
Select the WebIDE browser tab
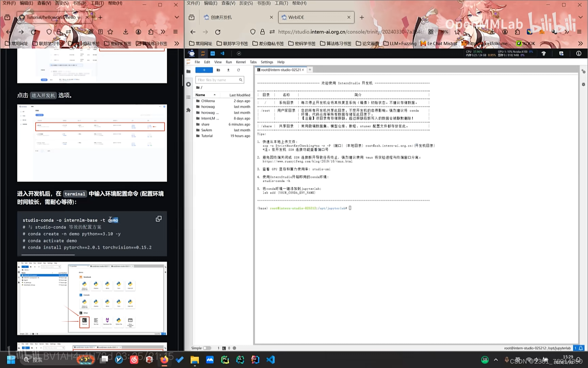click(316, 17)
